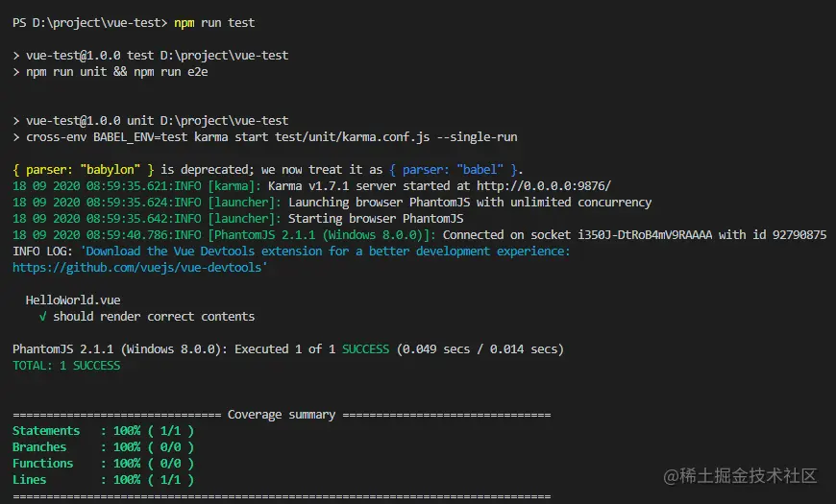Click the 'HelloWorld.vue' test suite name
This screenshot has height=504, width=836.
73,300
